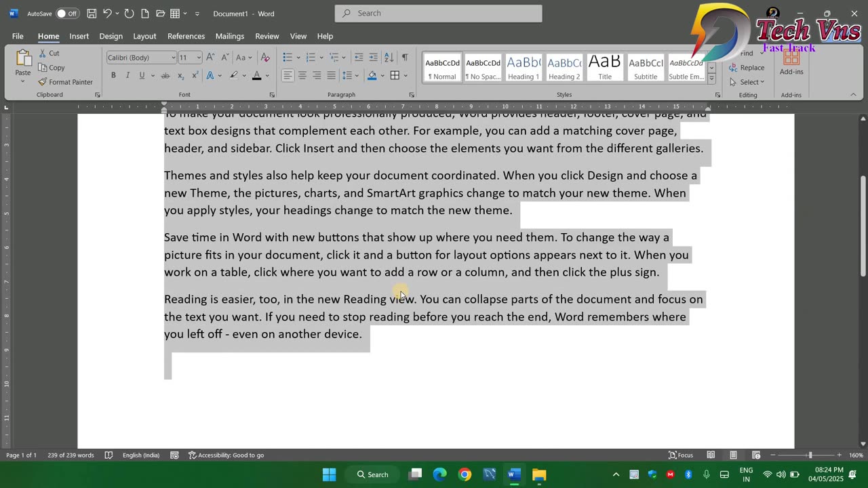Switch to the Insert tab
Screen dimensions: 868x488
(79, 36)
